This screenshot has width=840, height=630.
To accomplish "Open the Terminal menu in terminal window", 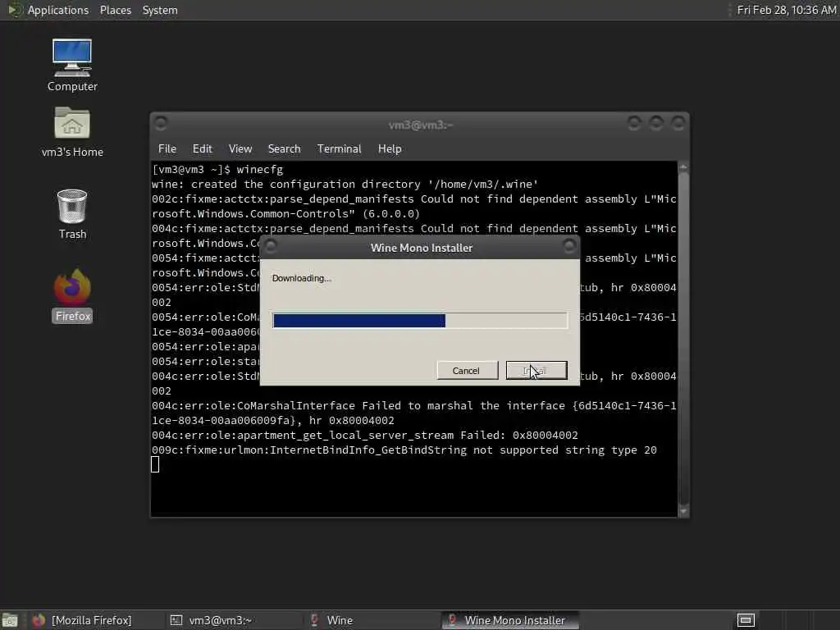I will coord(339,149).
